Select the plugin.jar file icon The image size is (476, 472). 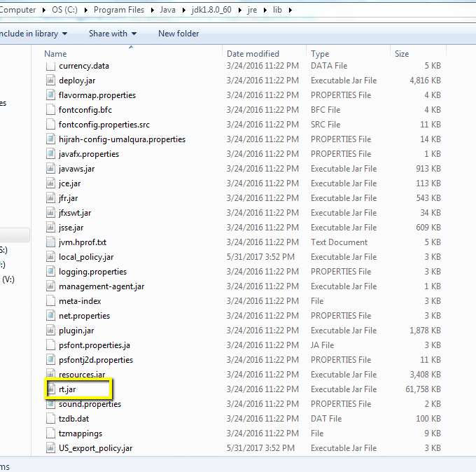[50, 331]
